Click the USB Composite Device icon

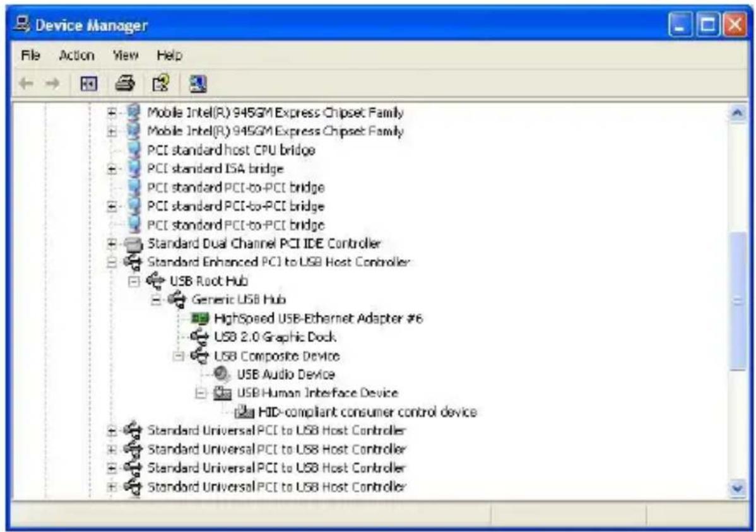(199, 356)
